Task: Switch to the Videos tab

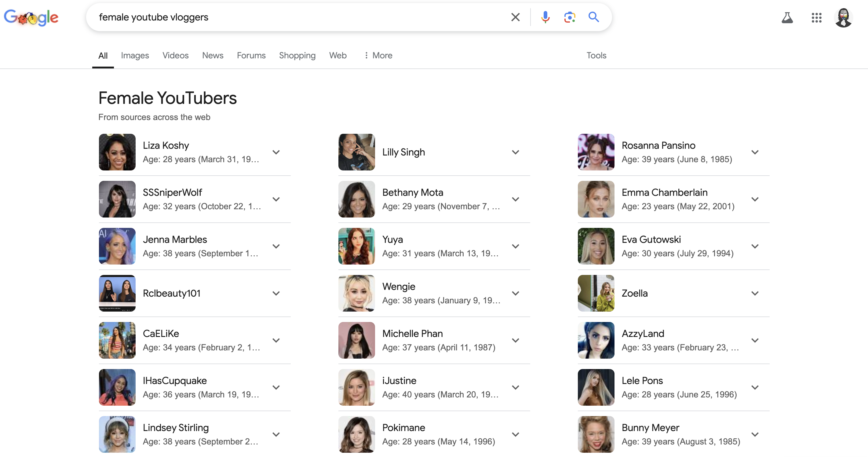Action: pyautogui.click(x=175, y=55)
